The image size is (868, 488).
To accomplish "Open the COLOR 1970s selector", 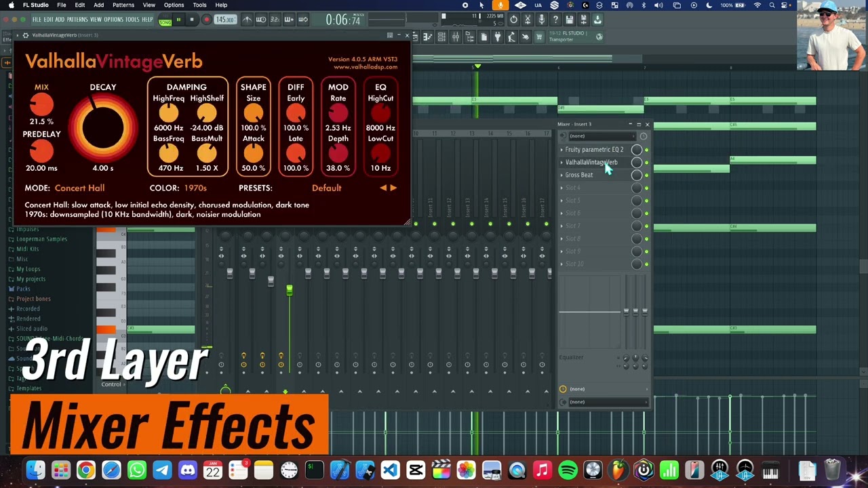I will point(195,188).
